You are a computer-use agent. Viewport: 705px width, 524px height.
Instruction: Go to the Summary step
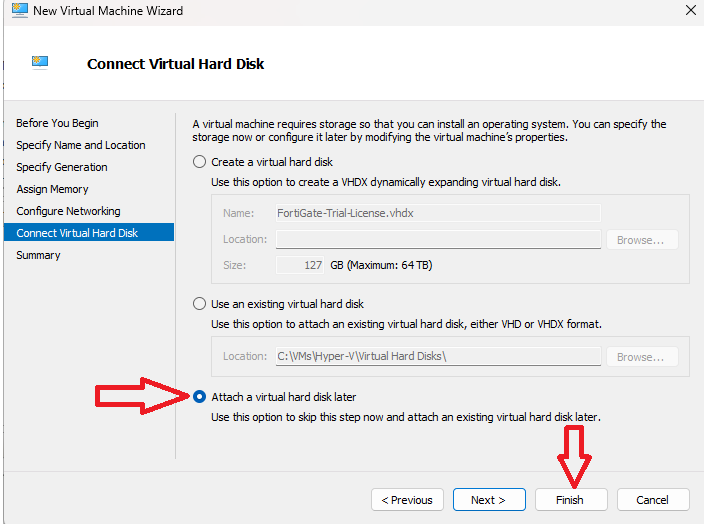coord(38,255)
